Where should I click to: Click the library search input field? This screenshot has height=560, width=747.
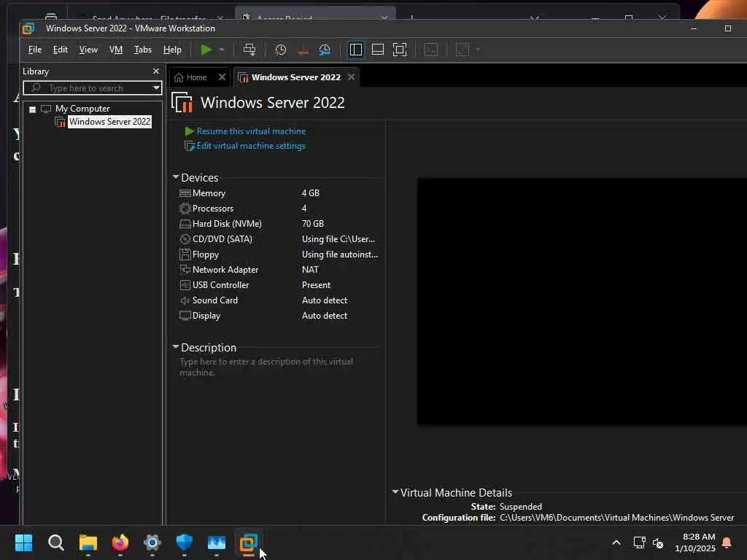[x=92, y=88]
